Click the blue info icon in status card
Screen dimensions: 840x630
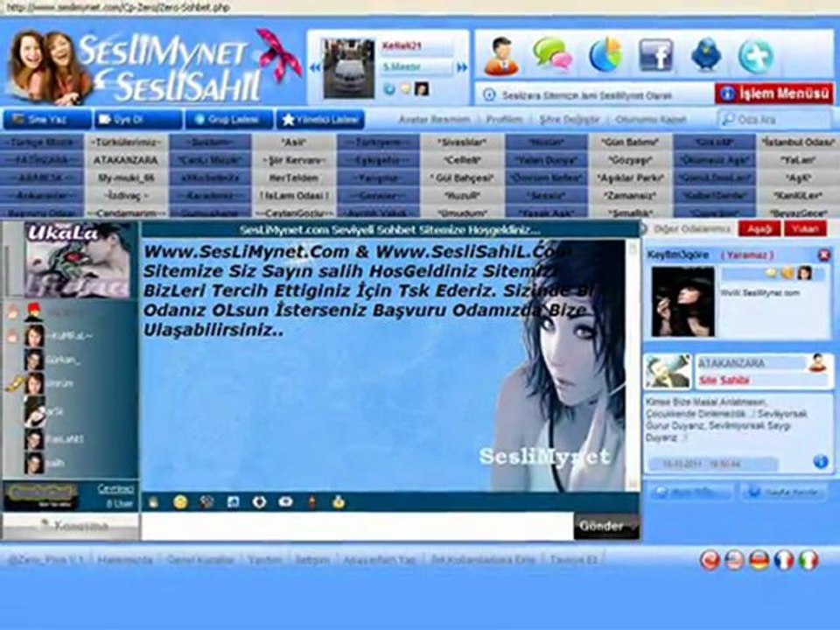click(821, 462)
